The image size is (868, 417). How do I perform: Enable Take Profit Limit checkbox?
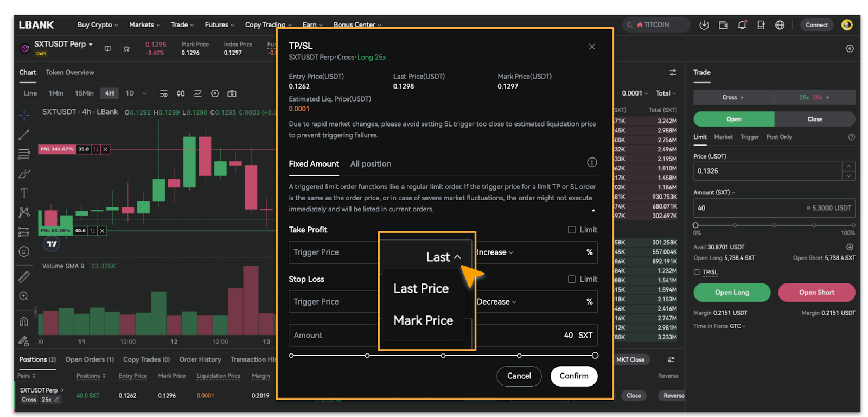[x=571, y=230]
